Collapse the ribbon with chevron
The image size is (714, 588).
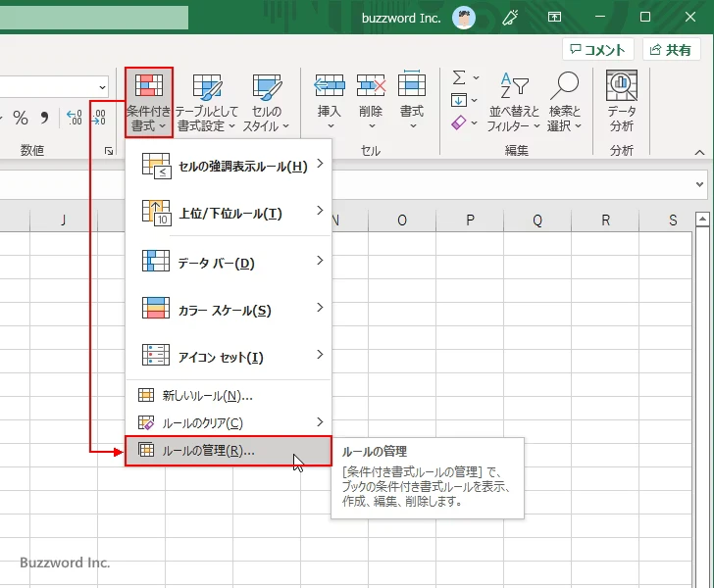699,152
